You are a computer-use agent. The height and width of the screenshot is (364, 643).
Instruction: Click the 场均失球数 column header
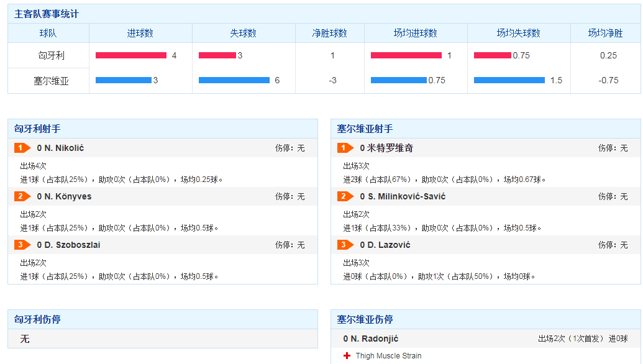coord(518,34)
